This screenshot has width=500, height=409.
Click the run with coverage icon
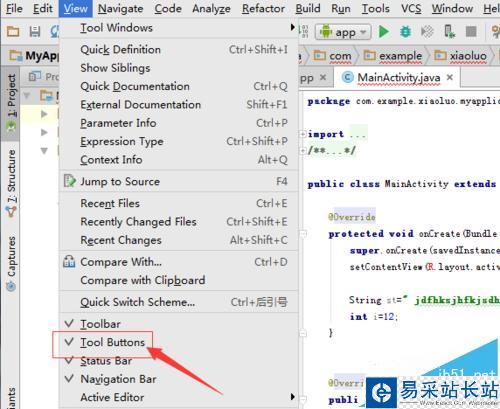click(x=427, y=32)
